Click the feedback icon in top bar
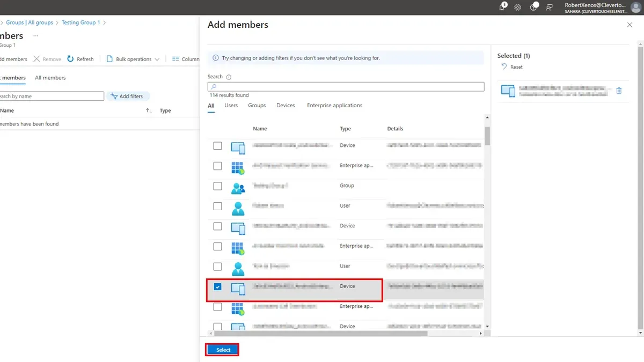 point(549,7)
